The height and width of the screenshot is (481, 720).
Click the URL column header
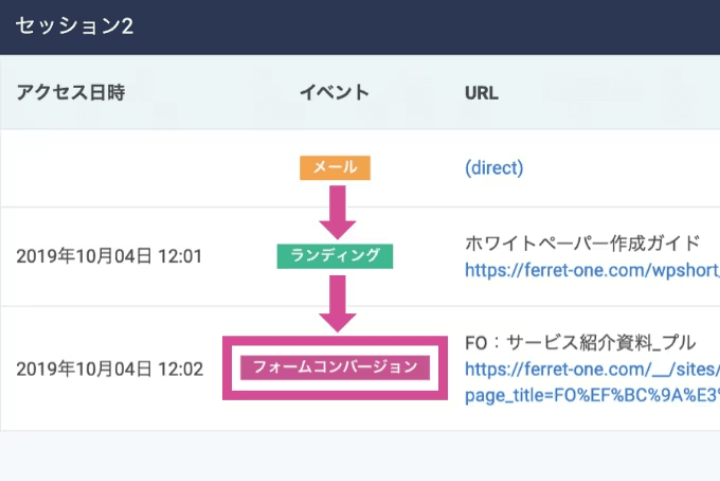tap(482, 93)
